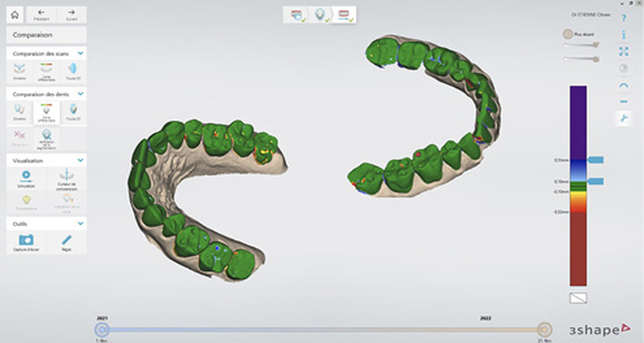Click the 2021 marker on the timeline
The height and width of the screenshot is (343, 644).
tap(102, 329)
